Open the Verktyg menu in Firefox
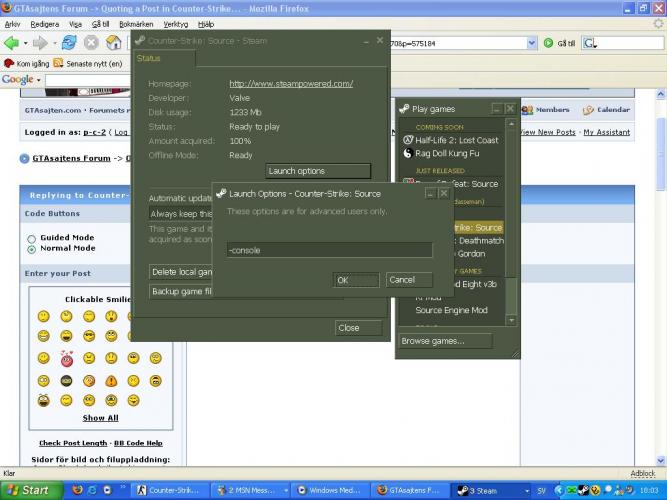667x500 pixels. tap(176, 23)
